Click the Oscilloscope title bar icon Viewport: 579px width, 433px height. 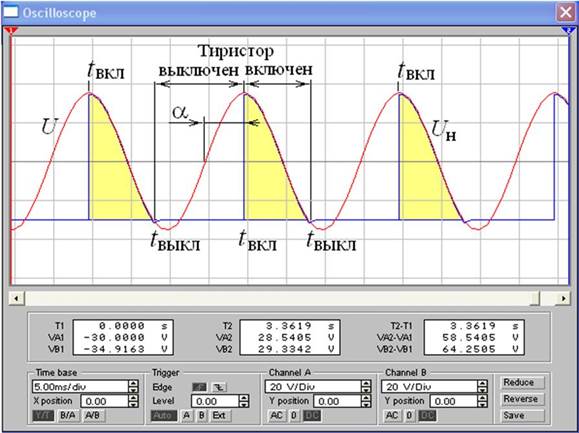[x=10, y=12]
